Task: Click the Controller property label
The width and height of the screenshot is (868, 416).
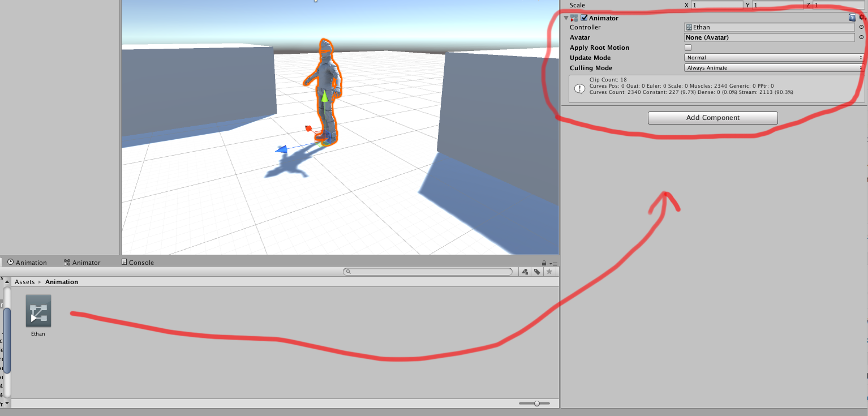Action: (585, 27)
